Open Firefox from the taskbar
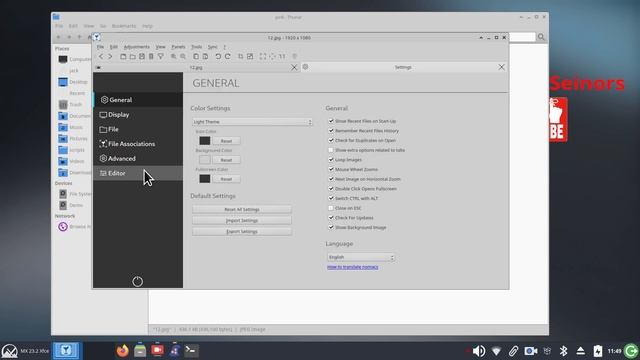Viewport: 640px width, 360px height. (122, 350)
